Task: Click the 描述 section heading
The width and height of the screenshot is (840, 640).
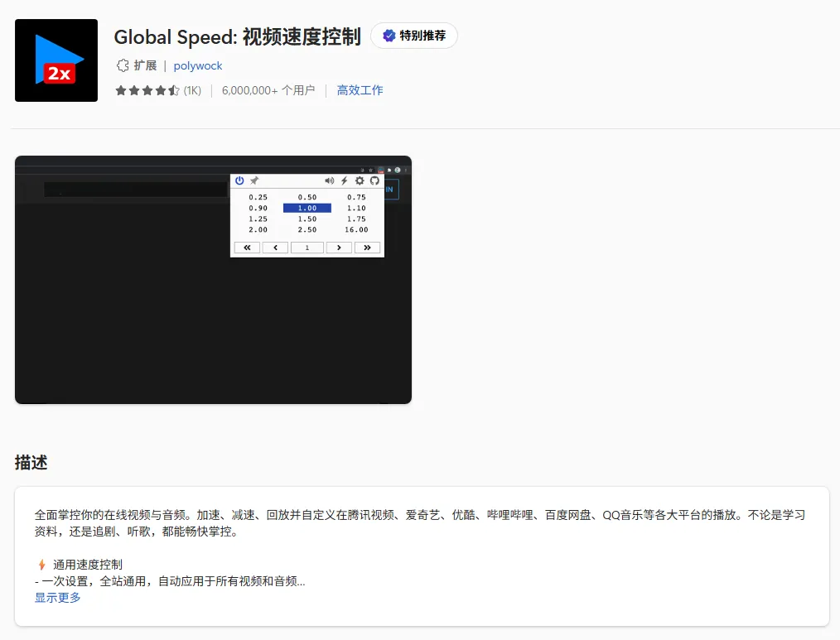Action: click(x=31, y=462)
